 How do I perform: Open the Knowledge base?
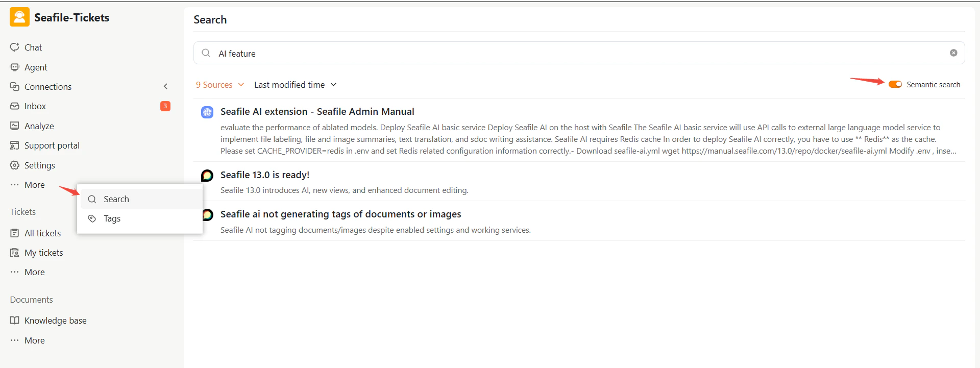tap(56, 321)
